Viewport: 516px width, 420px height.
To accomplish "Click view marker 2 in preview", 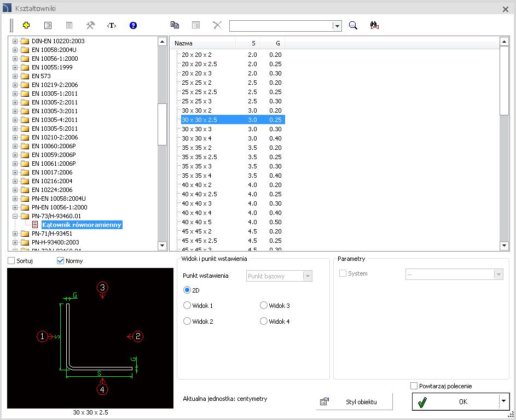I will [138, 336].
